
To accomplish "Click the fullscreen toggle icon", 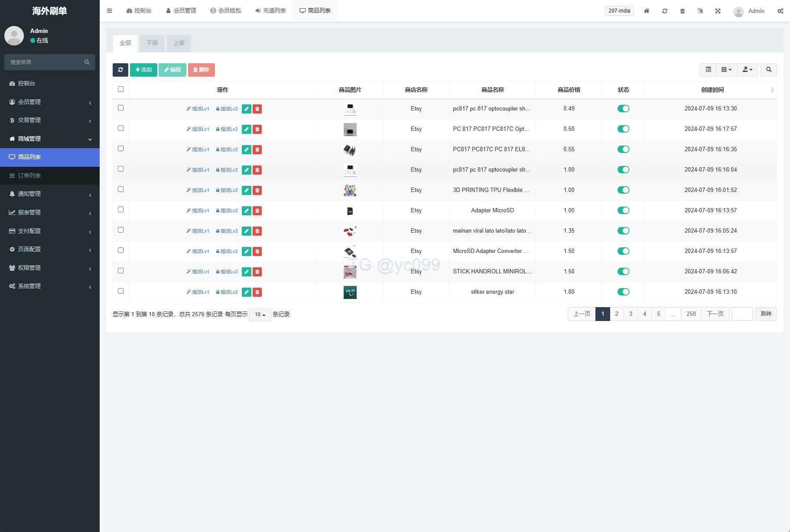I will [x=718, y=11].
